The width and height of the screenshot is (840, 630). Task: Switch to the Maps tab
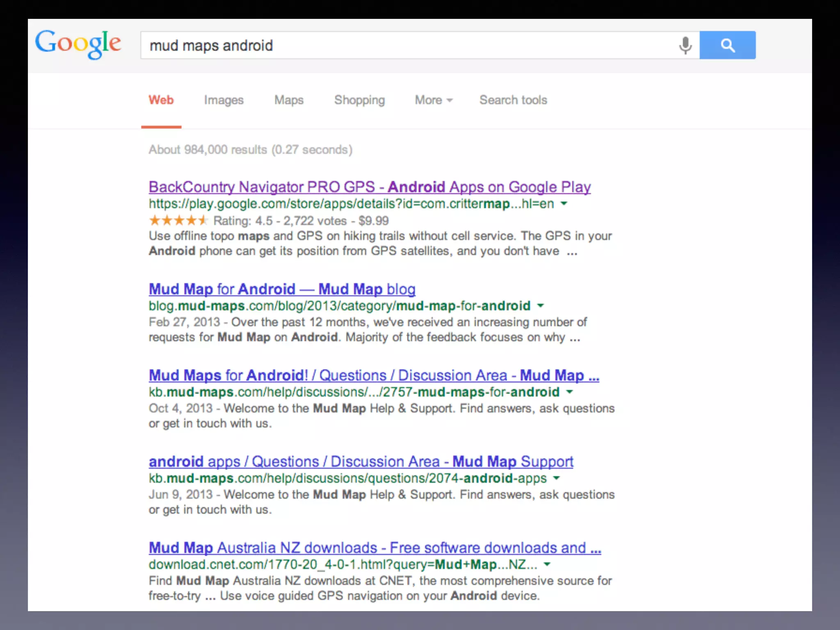(289, 100)
